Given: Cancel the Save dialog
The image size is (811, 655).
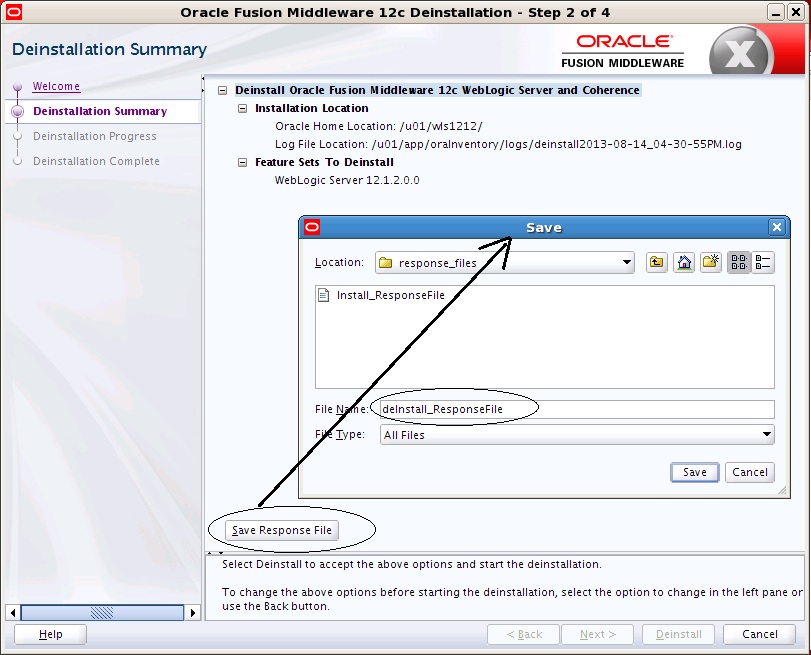Looking at the screenshot, I should point(749,472).
